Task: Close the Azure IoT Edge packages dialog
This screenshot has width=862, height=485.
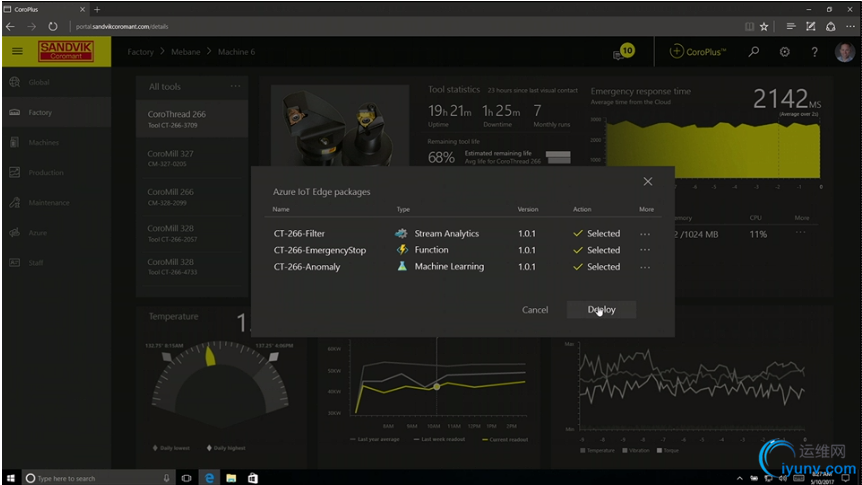Action: pyautogui.click(x=648, y=181)
